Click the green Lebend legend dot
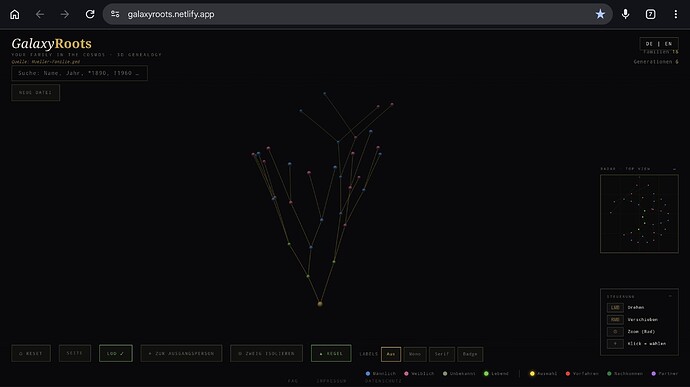 tap(486, 373)
